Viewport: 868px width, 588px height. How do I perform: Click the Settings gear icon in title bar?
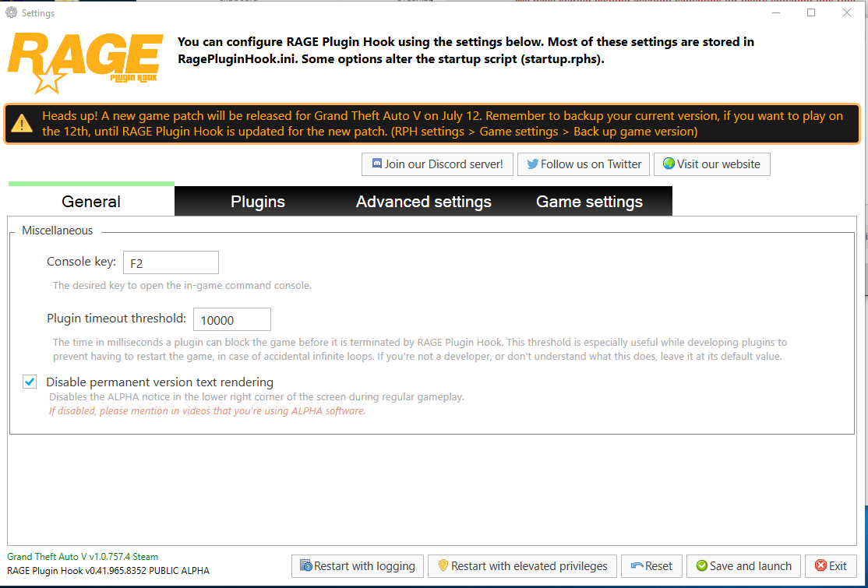click(x=12, y=12)
